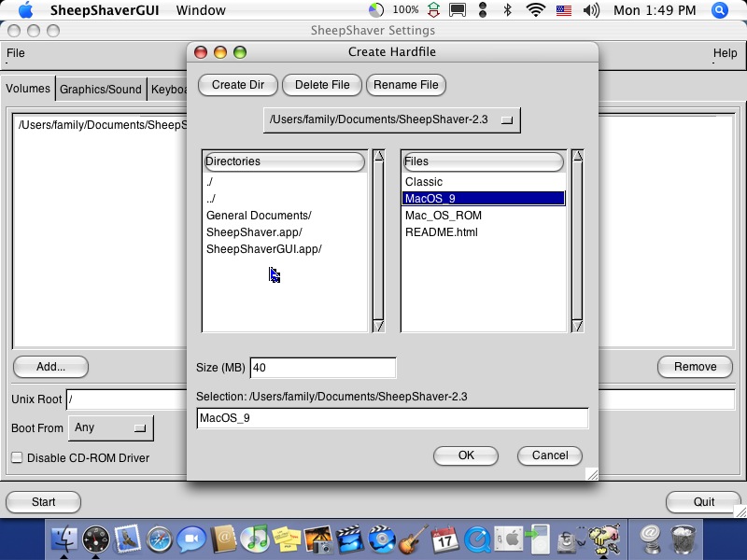747x560 pixels.
Task: Select the Classic file
Action: click(x=424, y=182)
